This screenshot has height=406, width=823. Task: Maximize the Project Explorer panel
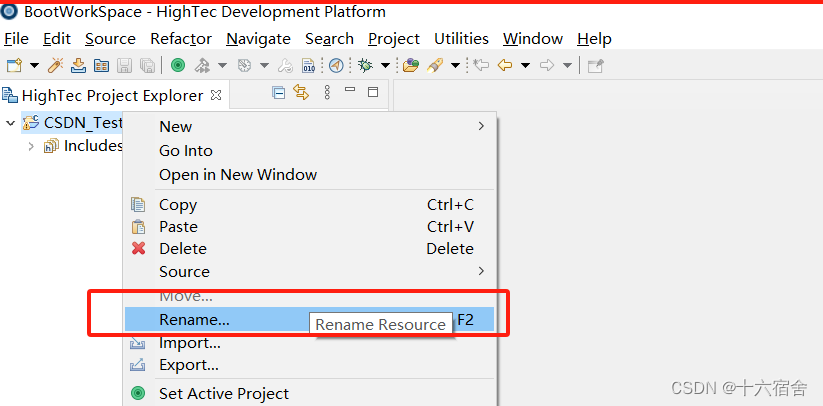click(373, 92)
